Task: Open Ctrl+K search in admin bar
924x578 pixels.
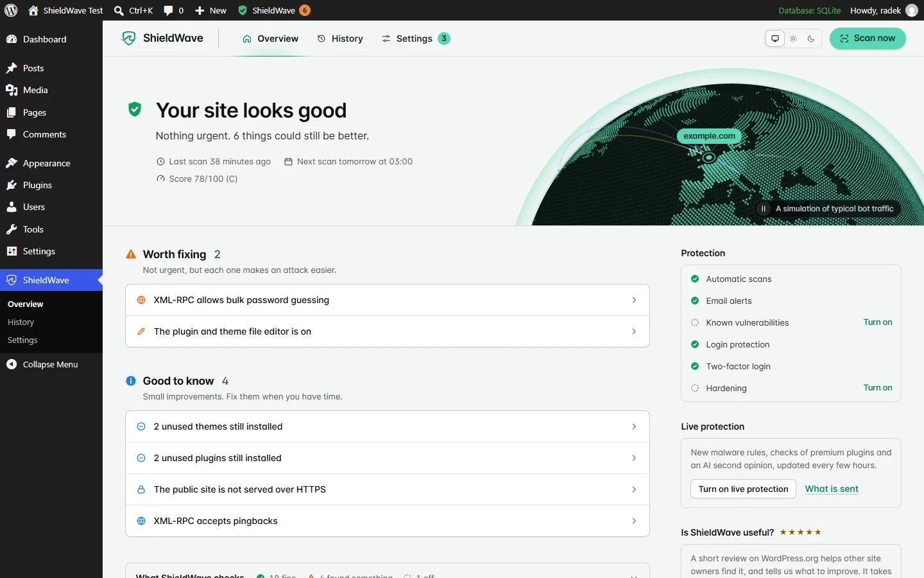Action: (133, 10)
